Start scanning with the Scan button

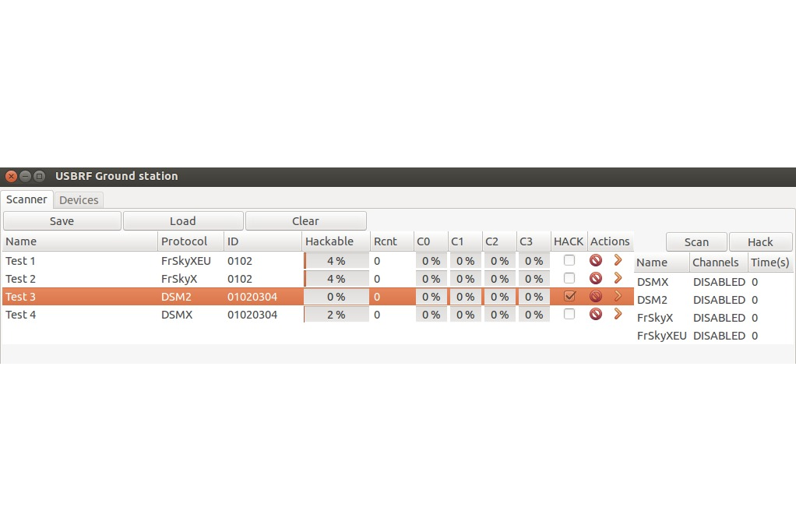(696, 242)
